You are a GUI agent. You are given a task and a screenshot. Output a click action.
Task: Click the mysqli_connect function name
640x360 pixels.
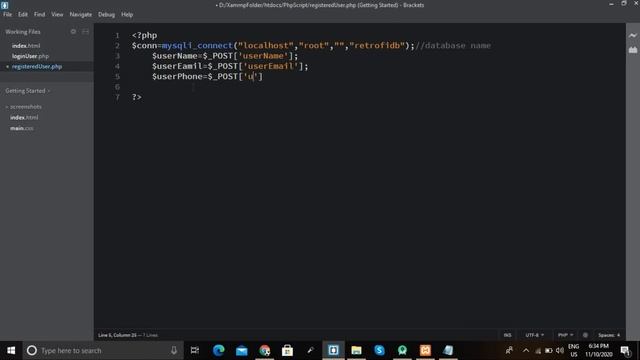point(197,45)
